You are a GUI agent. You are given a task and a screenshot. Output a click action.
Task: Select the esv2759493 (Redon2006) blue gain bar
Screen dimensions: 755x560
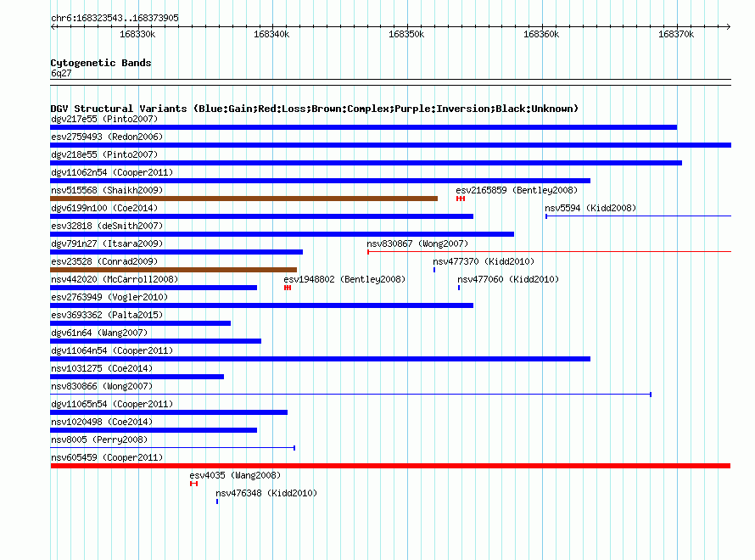pos(390,145)
